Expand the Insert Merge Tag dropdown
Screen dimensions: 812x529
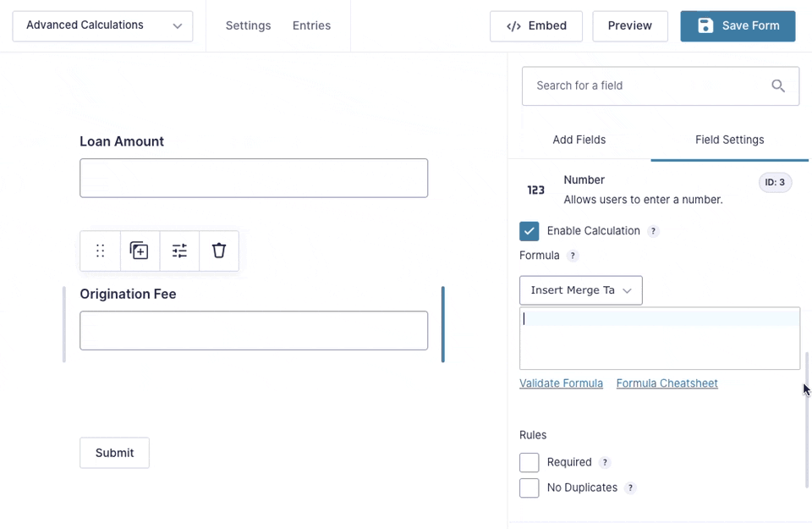[x=580, y=290]
